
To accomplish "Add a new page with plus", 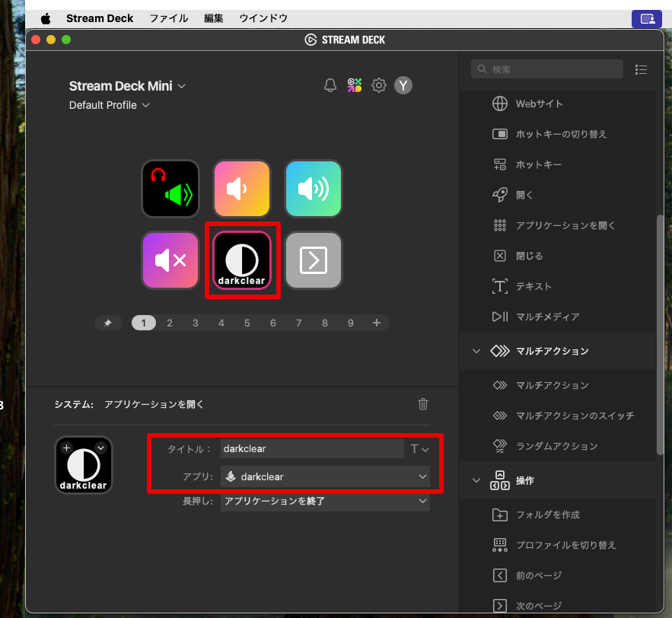I will tap(376, 323).
